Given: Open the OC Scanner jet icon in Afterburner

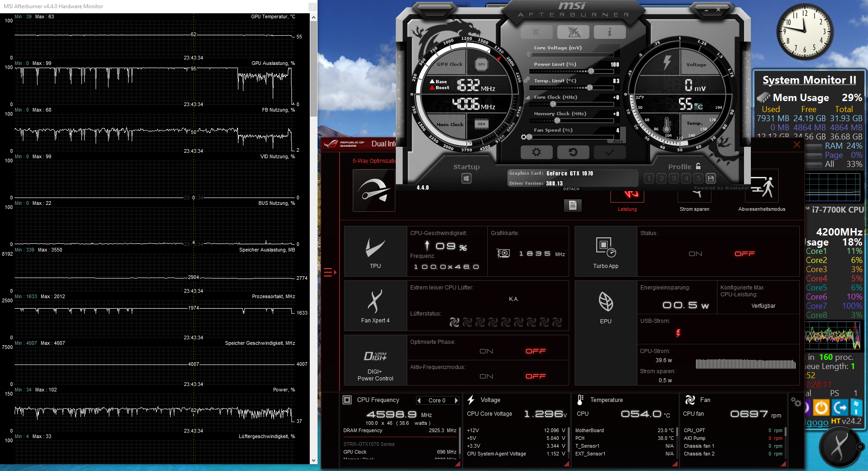Looking at the screenshot, I should [x=573, y=32].
